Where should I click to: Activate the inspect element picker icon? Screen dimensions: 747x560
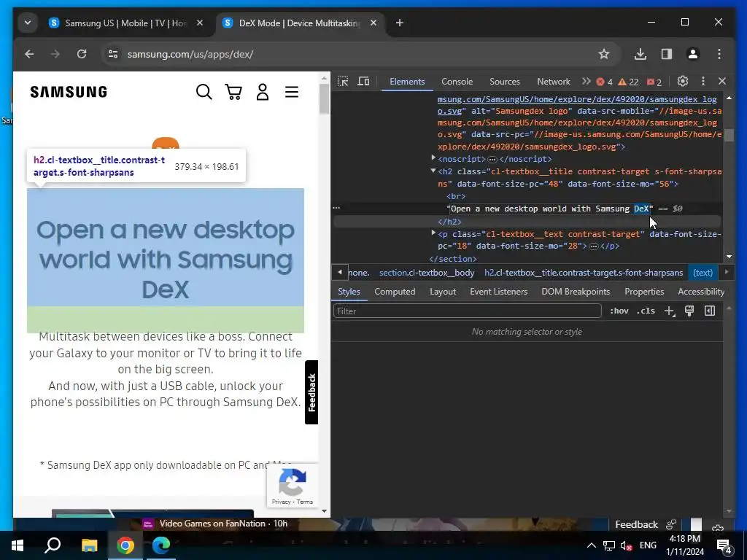[x=343, y=82]
